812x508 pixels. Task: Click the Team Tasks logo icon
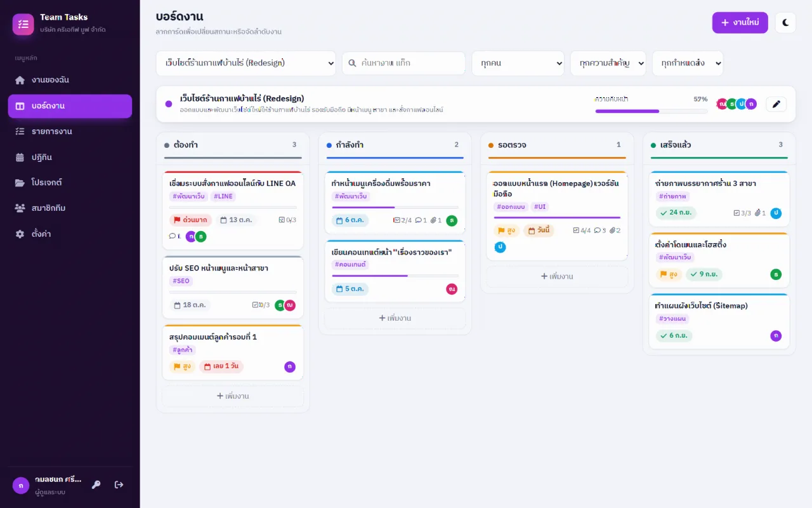[23, 24]
